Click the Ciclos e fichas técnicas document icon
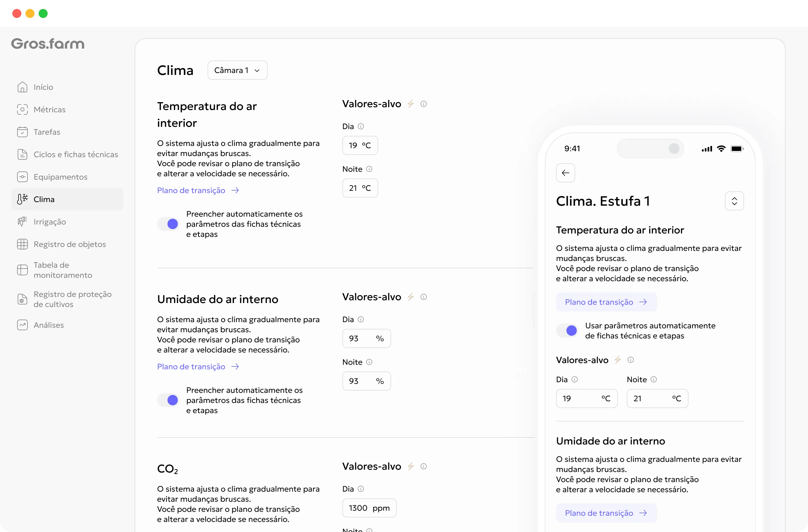Image resolution: width=808 pixels, height=532 pixels. 22,154
